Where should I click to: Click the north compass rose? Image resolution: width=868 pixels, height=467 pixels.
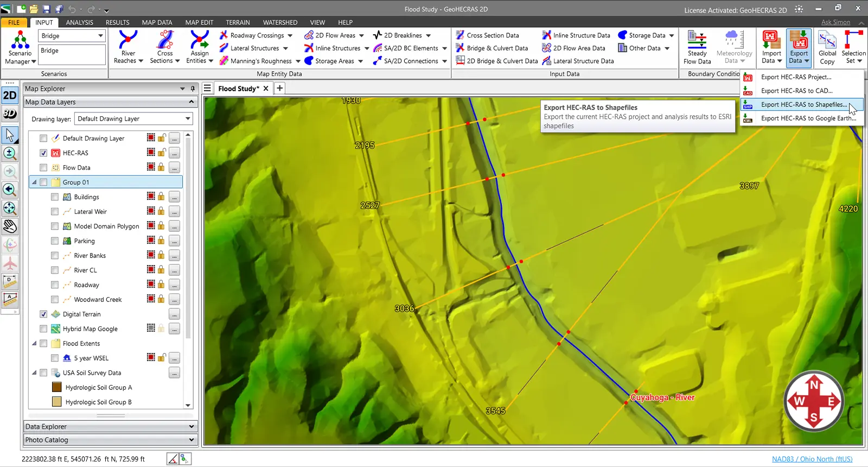[x=814, y=401]
